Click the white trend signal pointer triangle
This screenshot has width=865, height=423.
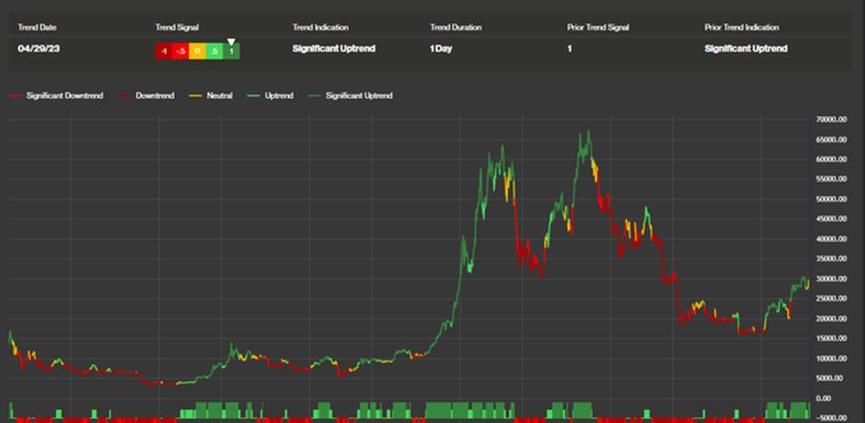coord(231,42)
